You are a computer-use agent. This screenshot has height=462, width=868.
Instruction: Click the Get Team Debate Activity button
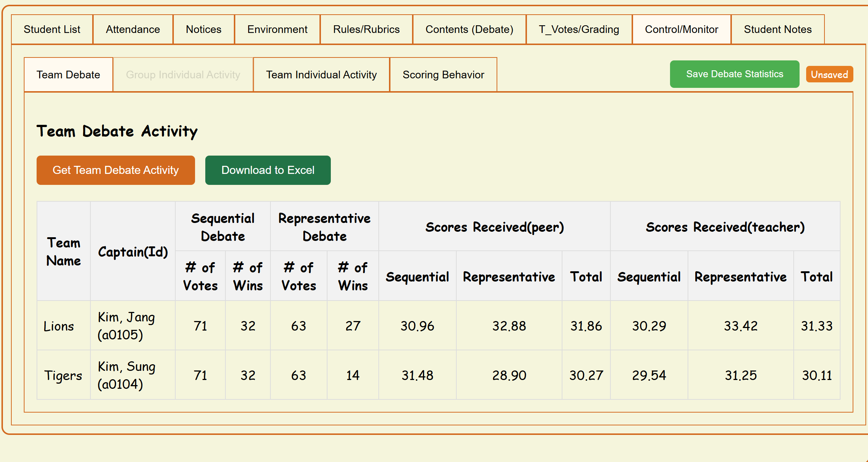tap(116, 170)
